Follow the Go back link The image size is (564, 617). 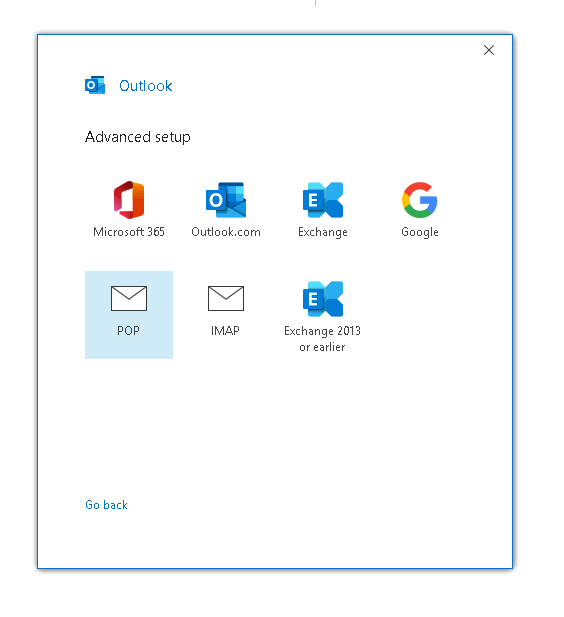point(106,505)
